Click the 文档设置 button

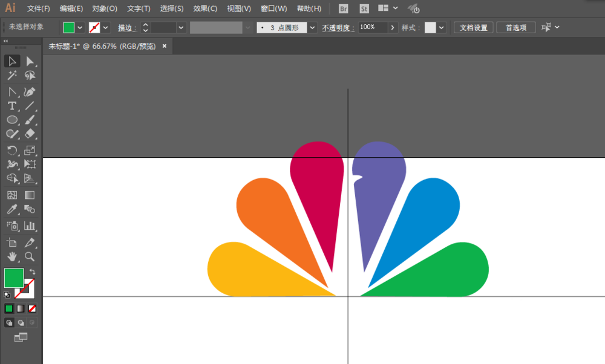click(474, 28)
